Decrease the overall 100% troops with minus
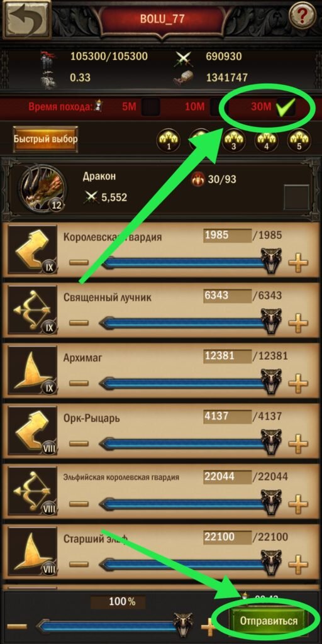The height and width of the screenshot is (644, 322). coord(17,627)
